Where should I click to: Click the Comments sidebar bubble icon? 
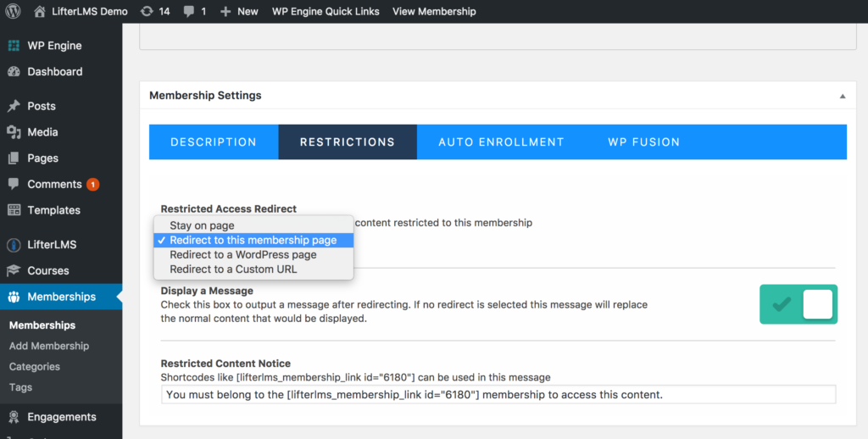pos(14,184)
